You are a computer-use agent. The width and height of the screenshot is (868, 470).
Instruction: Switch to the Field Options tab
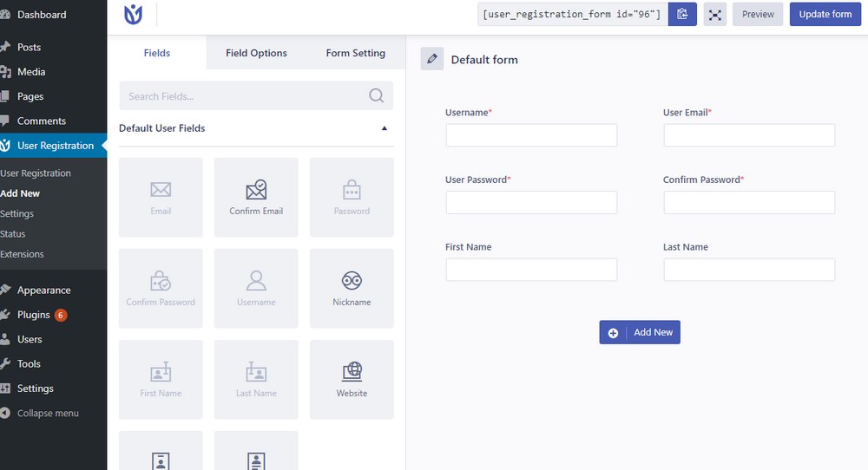tap(256, 53)
